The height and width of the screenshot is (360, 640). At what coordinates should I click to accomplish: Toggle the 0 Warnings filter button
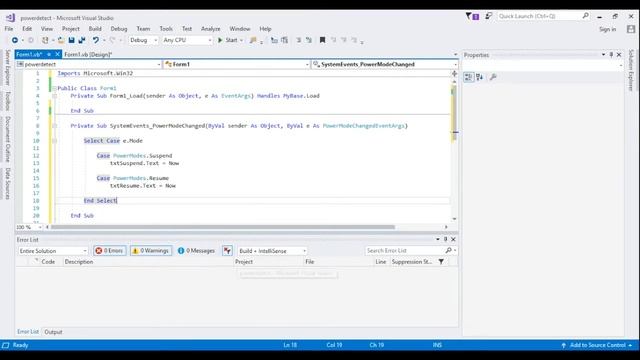[151, 251]
